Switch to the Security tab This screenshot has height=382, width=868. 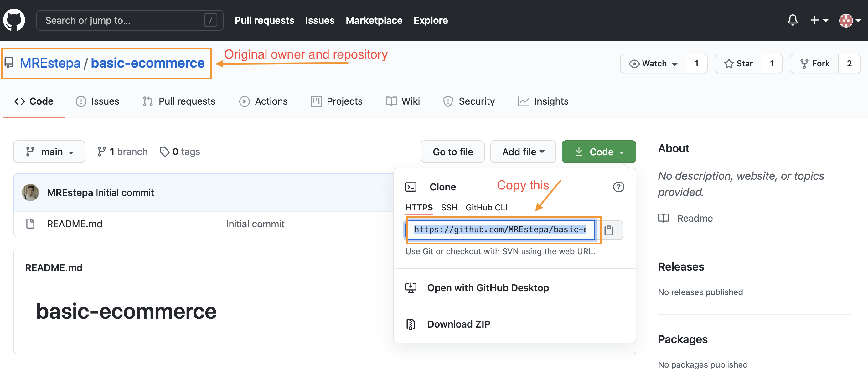point(469,101)
